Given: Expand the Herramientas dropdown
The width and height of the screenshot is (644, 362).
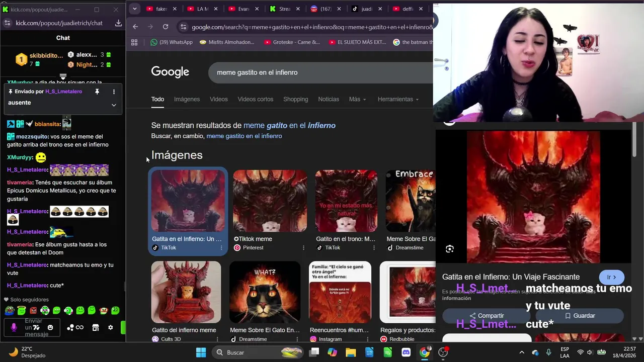Looking at the screenshot, I should tap(398, 99).
